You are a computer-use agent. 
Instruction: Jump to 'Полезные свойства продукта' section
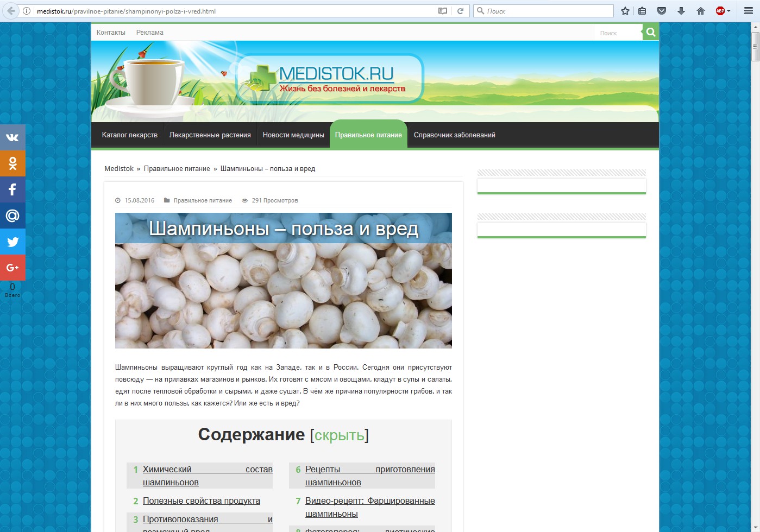pos(202,501)
